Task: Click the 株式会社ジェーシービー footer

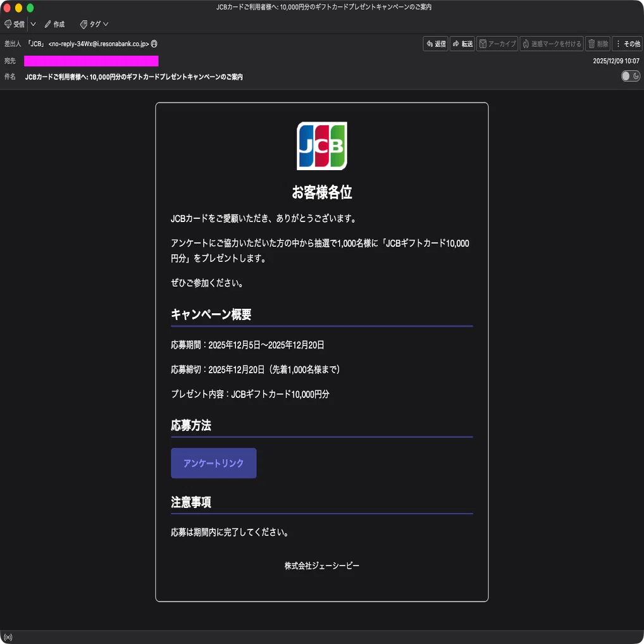Action: [321, 566]
